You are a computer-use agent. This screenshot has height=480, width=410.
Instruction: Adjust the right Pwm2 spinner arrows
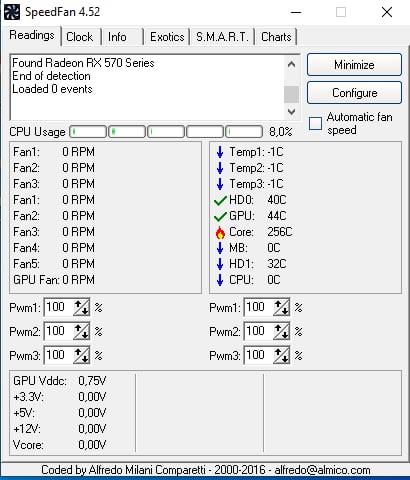click(282, 331)
